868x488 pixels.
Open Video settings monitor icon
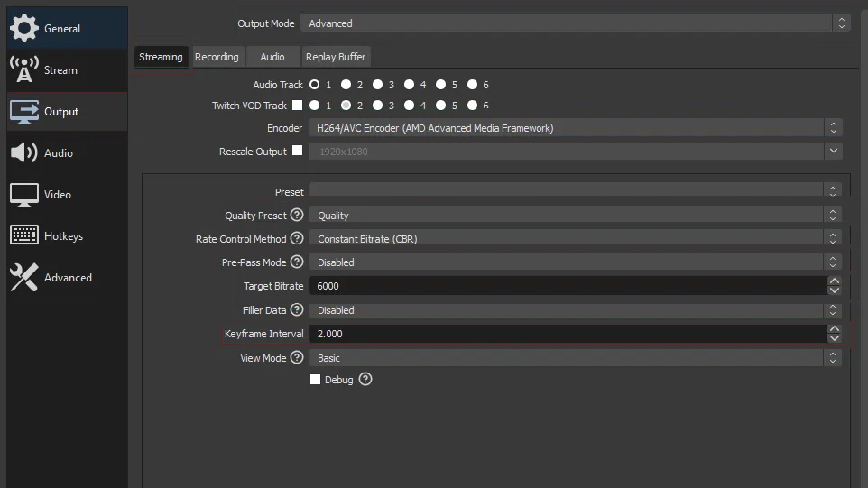[23, 195]
